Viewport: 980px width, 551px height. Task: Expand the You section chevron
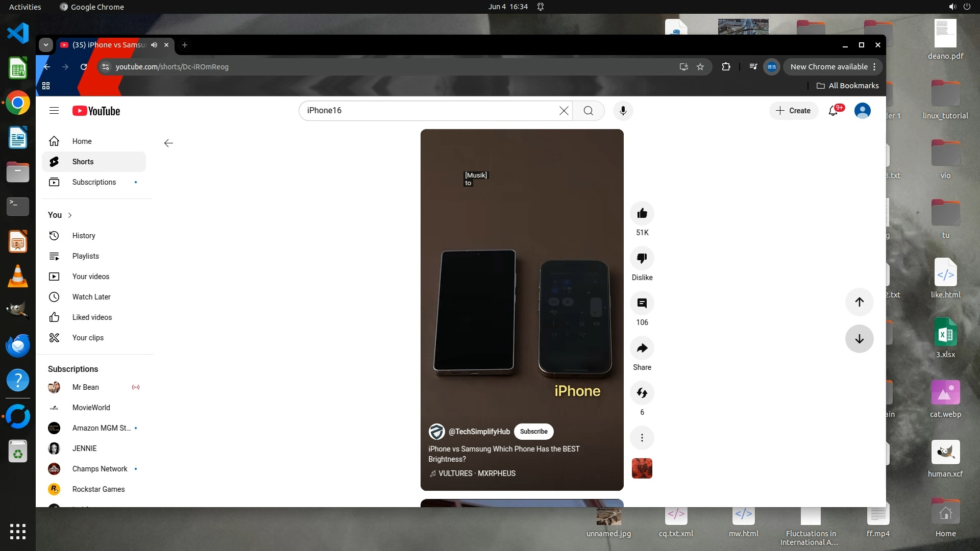click(x=70, y=215)
